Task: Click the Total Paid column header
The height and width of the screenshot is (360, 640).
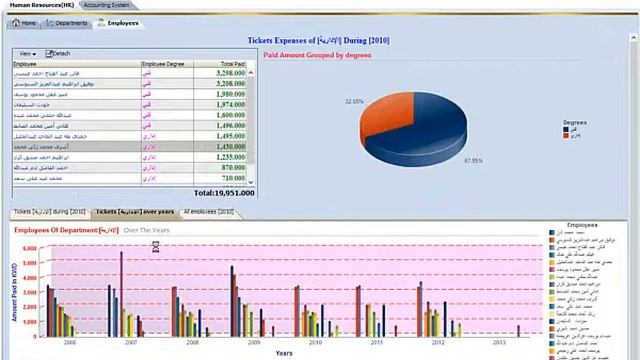Action: [220, 64]
